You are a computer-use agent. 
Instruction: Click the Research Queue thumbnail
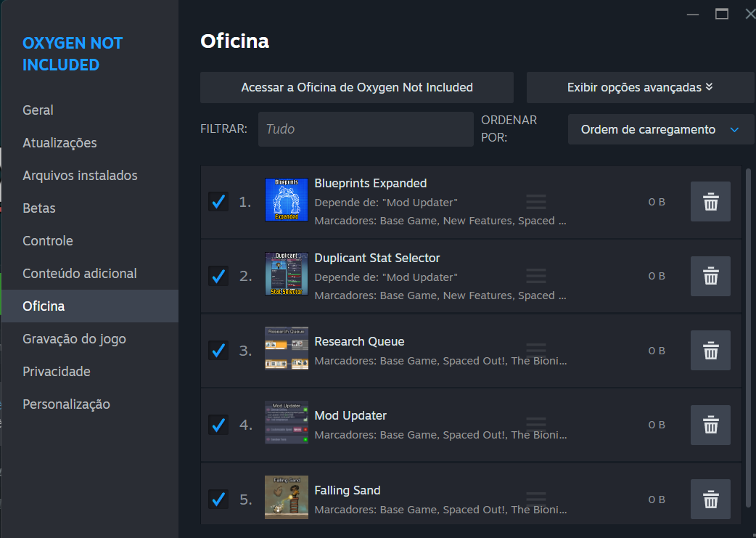287,349
